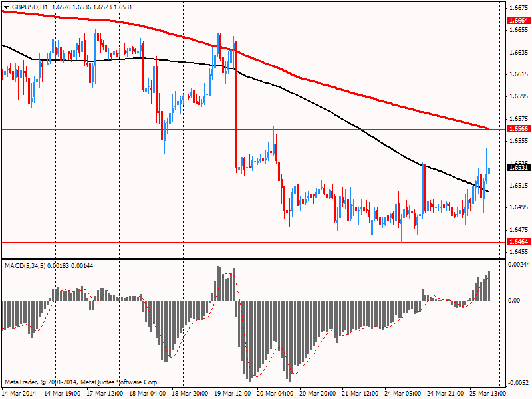This screenshot has height=399, width=532.
Task: Click the 1.6455 price axis value
Action: pyautogui.click(x=519, y=252)
